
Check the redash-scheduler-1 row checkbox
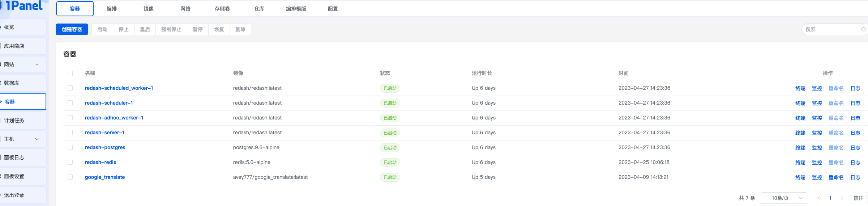click(x=70, y=103)
